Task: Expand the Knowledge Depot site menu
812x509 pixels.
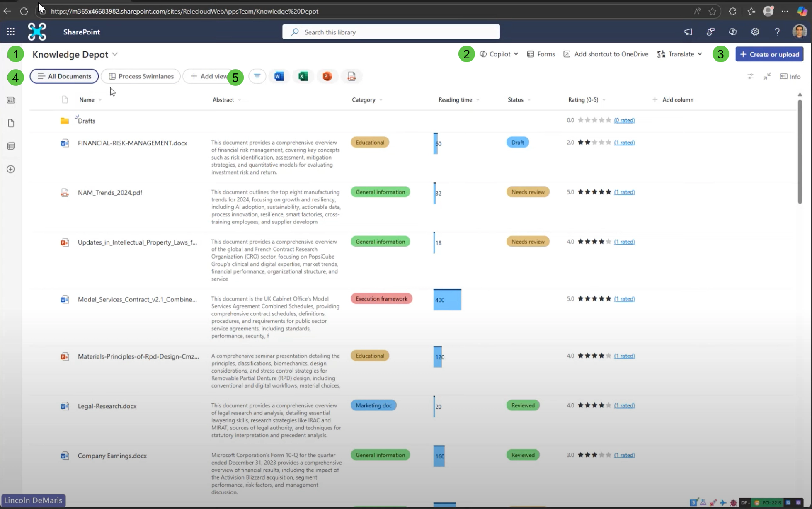Action: pos(114,54)
